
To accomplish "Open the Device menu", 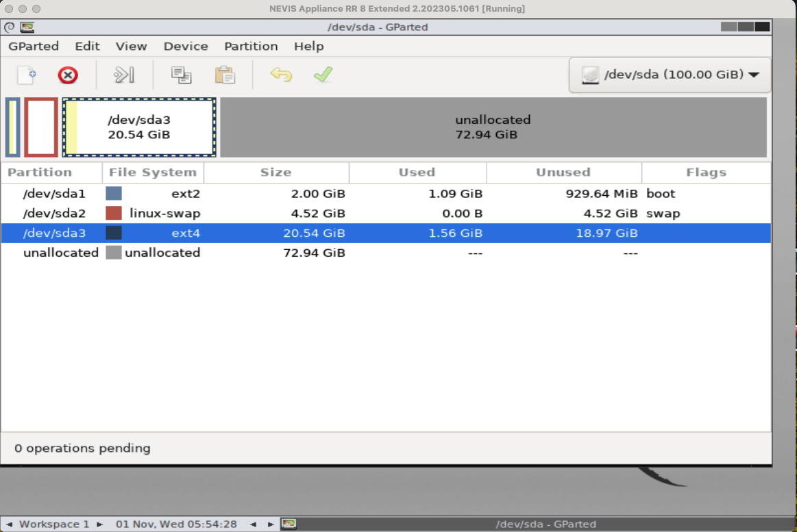I will [x=186, y=47].
